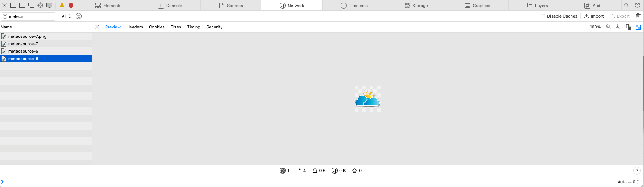Open inspector settings gear
Image resolution: width=644 pixels, height=187 pixels.
(x=637, y=5)
